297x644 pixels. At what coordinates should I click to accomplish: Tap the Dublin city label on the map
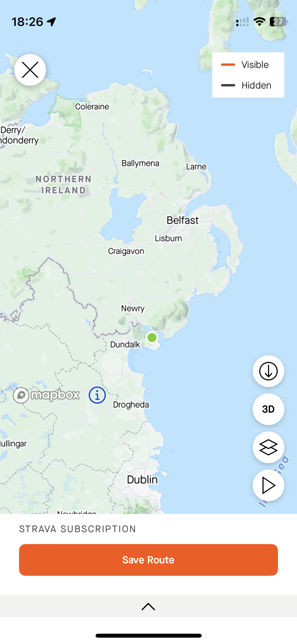[142, 480]
